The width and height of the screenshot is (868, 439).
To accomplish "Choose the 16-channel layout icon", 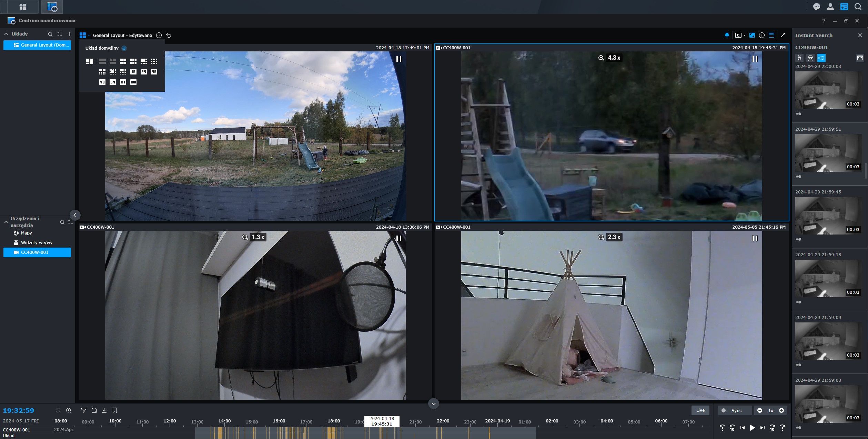I will (x=133, y=72).
